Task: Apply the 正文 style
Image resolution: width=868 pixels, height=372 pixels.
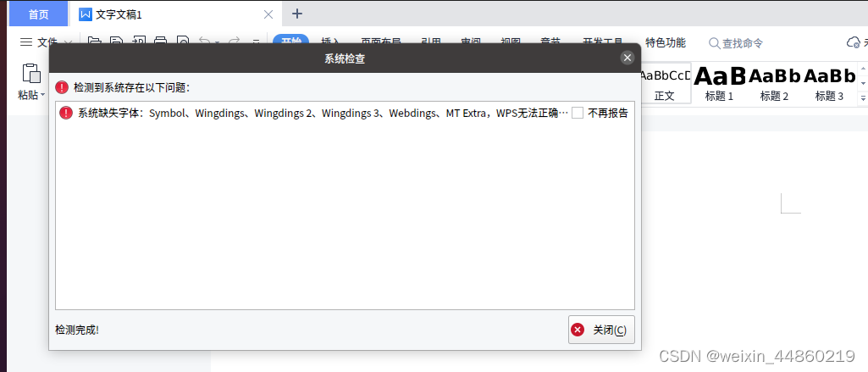Action: (664, 83)
